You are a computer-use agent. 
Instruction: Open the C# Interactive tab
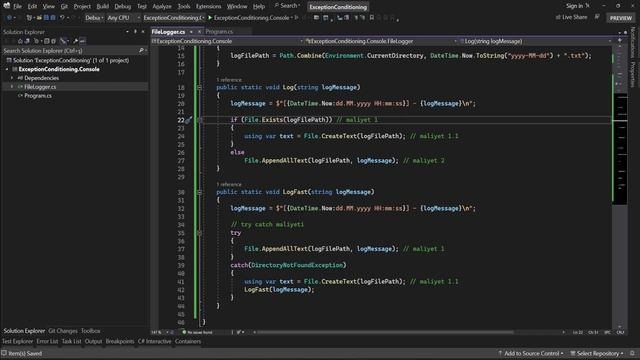point(155,341)
